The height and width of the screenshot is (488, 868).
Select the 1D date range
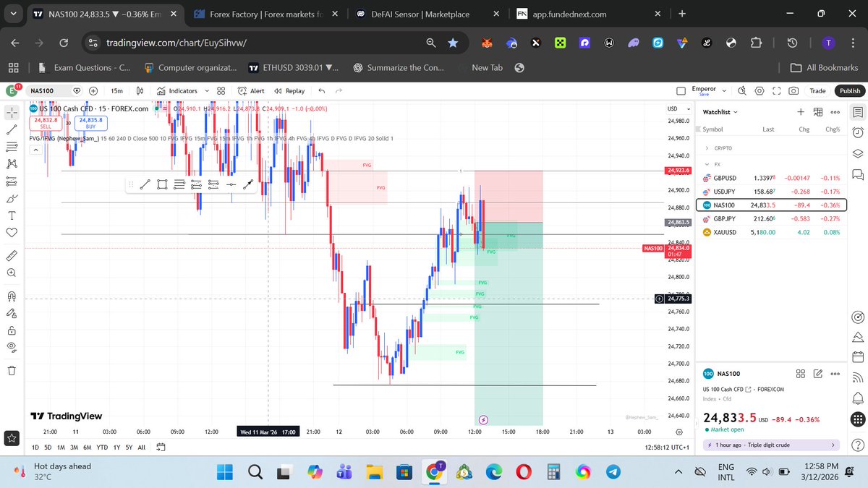(x=35, y=448)
